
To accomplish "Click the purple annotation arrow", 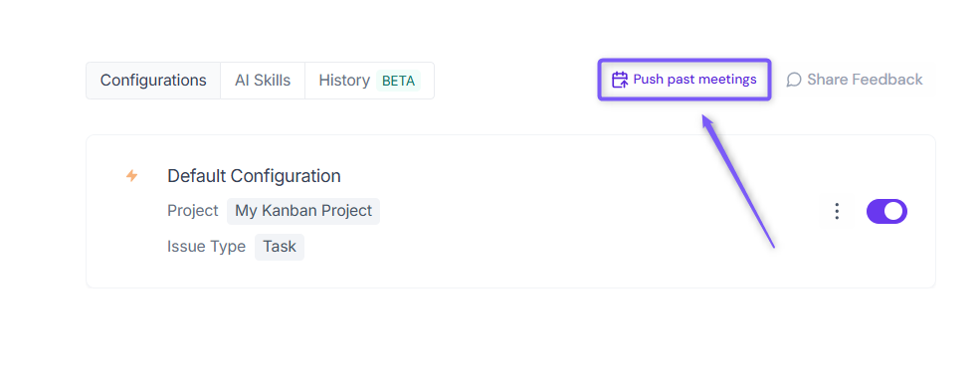I will tap(738, 181).
